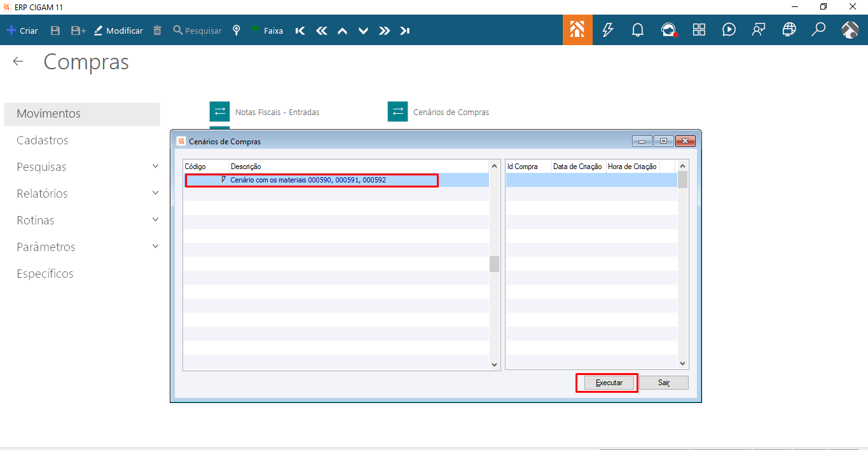Image resolution: width=868 pixels, height=450 pixels.
Task: Open Rotinas in the side menu
Action: (36, 221)
